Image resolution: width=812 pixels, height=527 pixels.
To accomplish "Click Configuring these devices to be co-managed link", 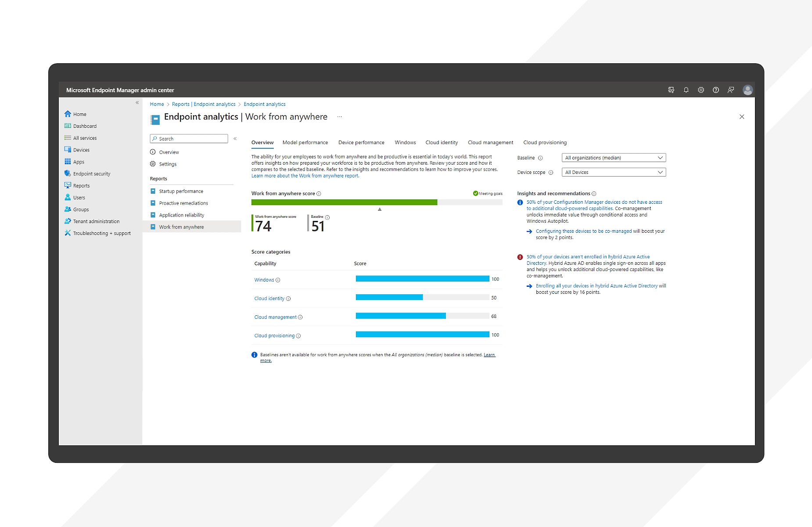I will click(x=583, y=231).
